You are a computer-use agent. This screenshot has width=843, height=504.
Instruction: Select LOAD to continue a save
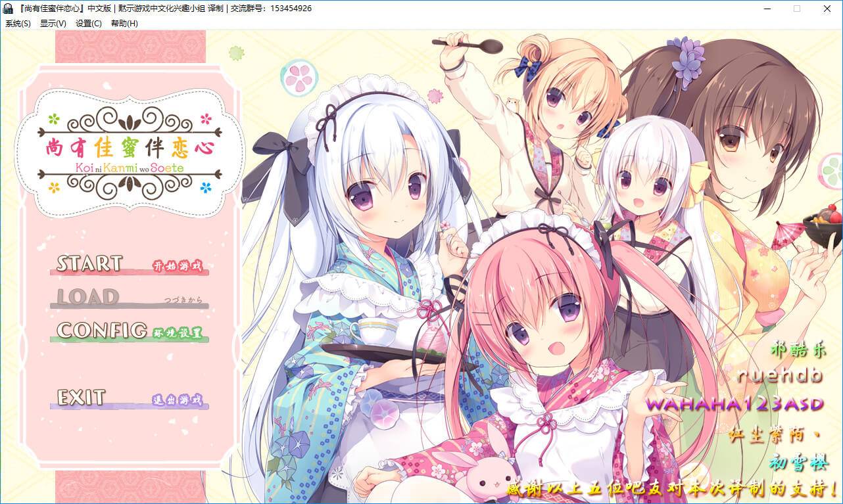[88, 298]
